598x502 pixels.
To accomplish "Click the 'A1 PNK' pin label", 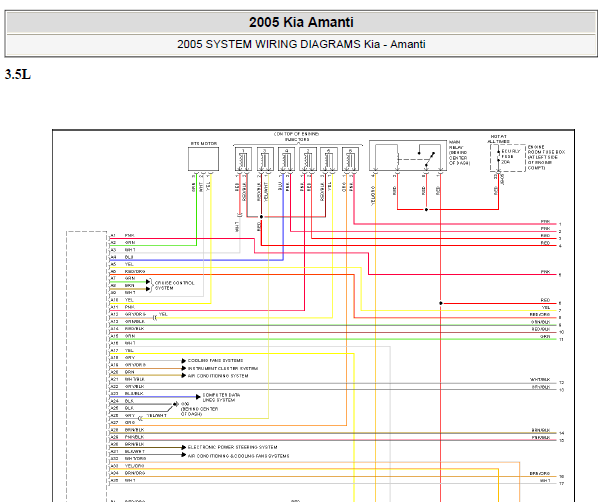I will (122, 235).
